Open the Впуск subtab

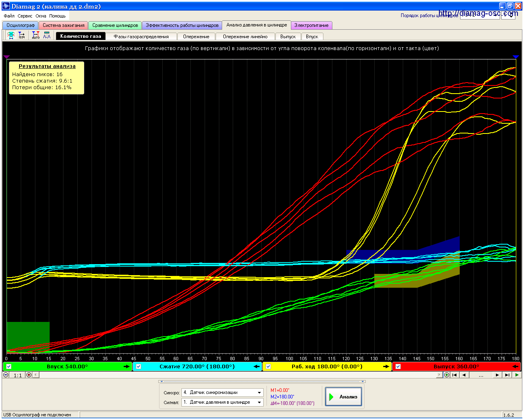click(x=312, y=37)
